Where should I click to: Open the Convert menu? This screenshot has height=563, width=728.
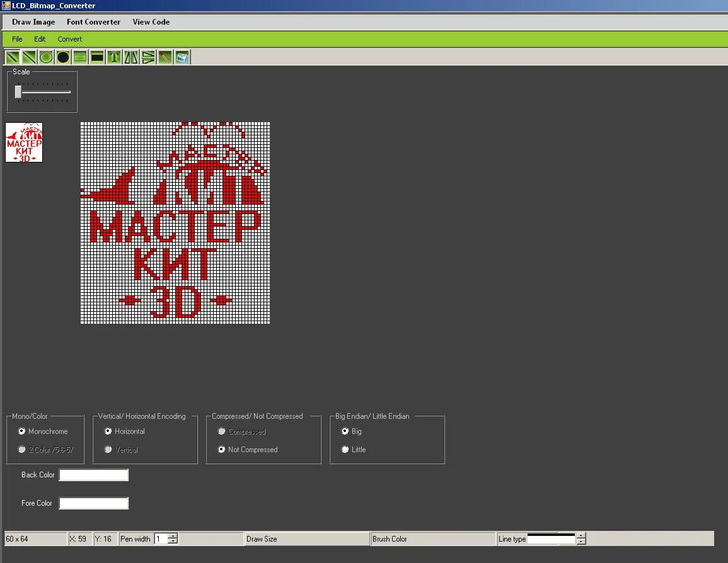tap(69, 39)
